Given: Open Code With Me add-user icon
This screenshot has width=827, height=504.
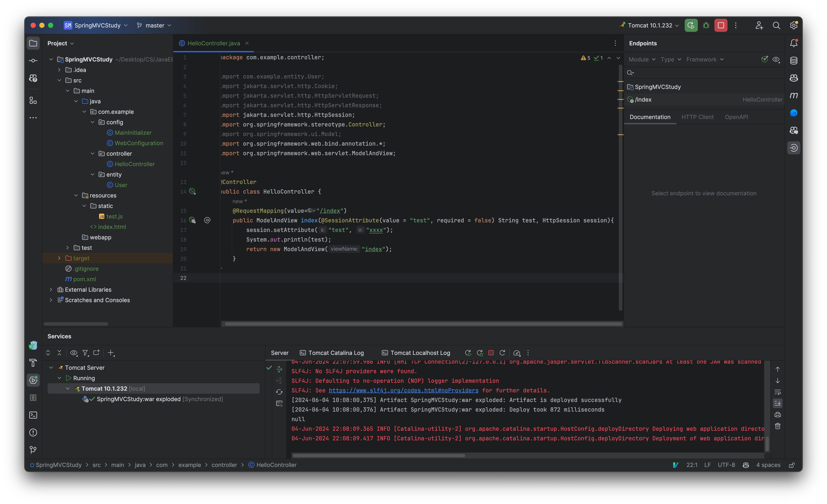Looking at the screenshot, I should point(759,26).
